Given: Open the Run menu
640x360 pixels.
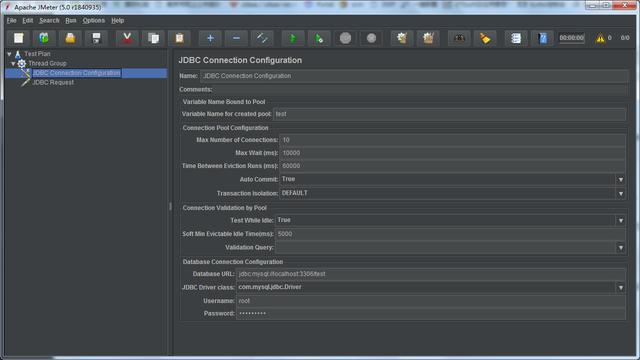Looking at the screenshot, I should click(71, 20).
